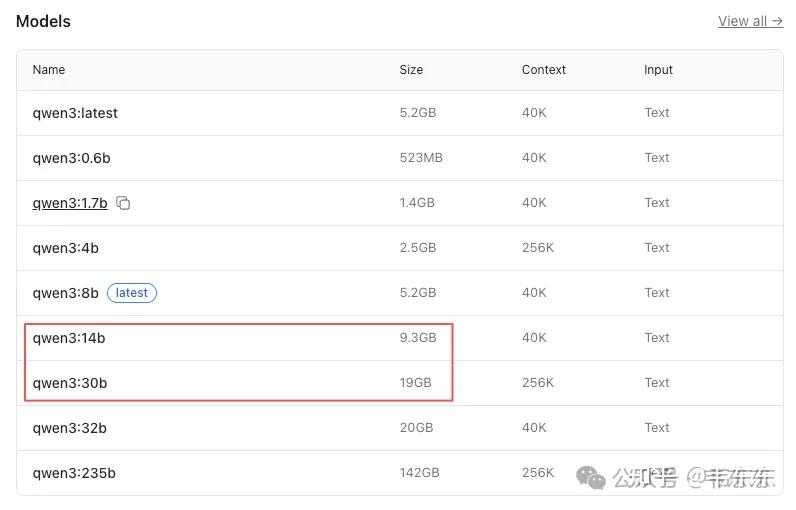
Task: Open the View all models link
Action: (x=750, y=21)
